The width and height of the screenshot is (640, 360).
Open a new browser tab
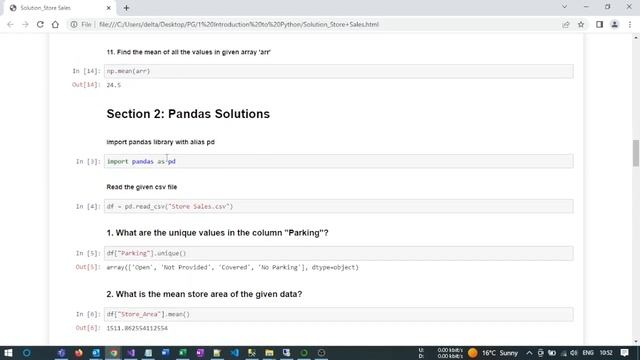click(126, 8)
